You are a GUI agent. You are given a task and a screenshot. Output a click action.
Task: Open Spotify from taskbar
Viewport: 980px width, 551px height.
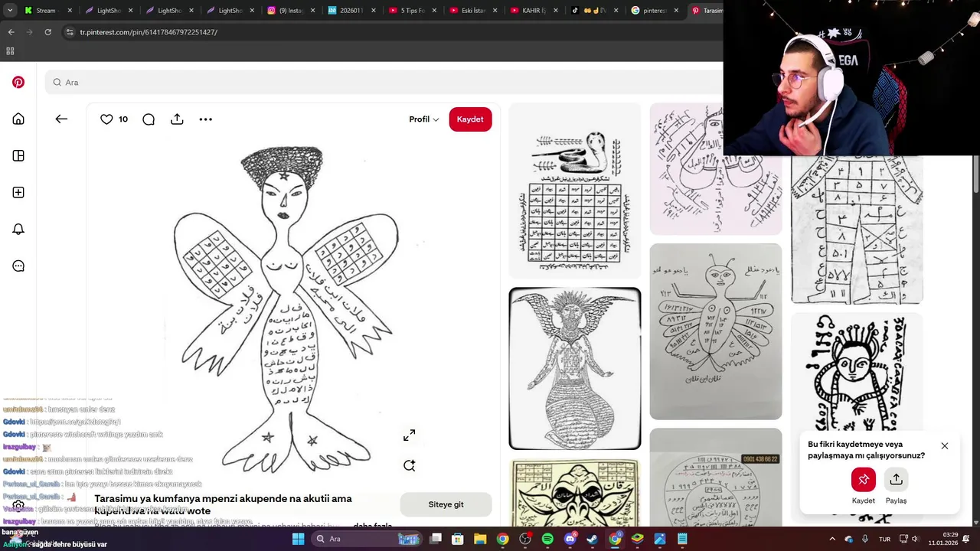tap(547, 539)
